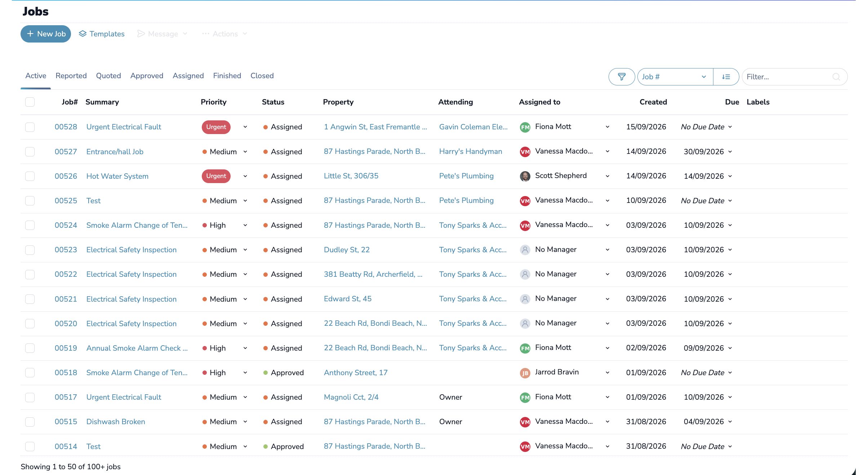This screenshot has width=868, height=475.
Task: Click Fiona Mott avatar on job 00517
Action: (x=525, y=398)
